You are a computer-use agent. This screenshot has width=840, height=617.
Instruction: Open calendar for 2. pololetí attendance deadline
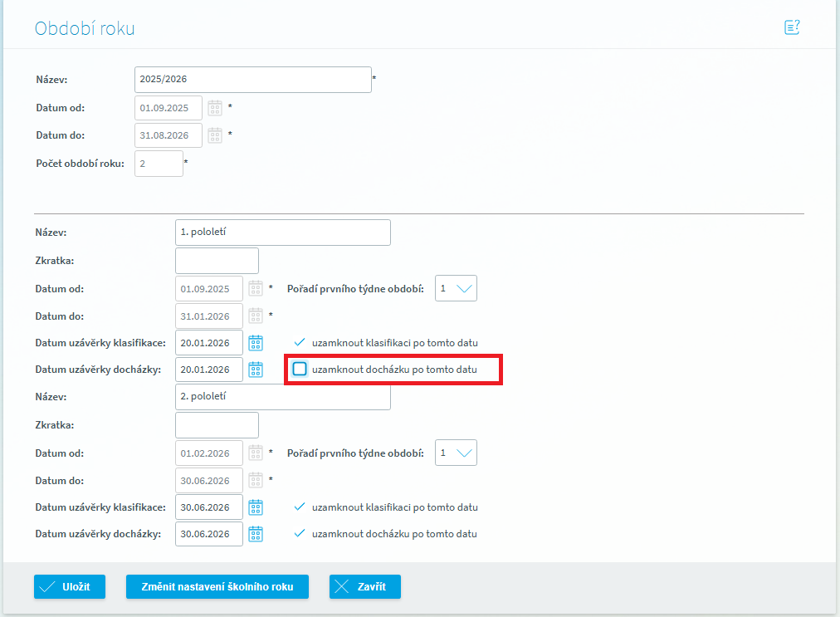(256, 533)
